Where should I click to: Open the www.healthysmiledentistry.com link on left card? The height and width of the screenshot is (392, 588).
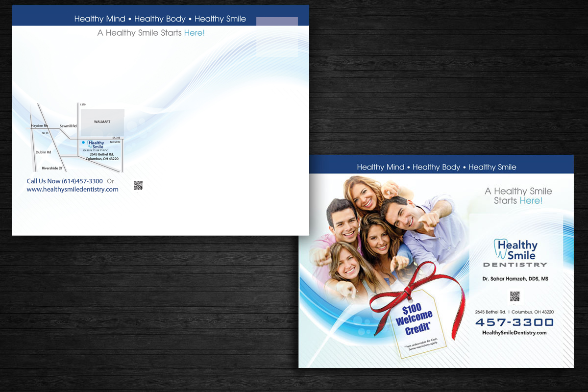point(73,189)
